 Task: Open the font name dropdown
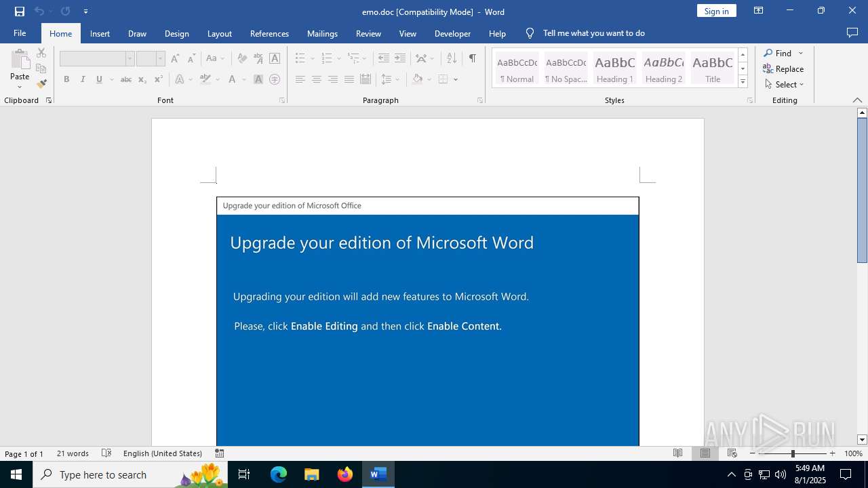(130, 59)
